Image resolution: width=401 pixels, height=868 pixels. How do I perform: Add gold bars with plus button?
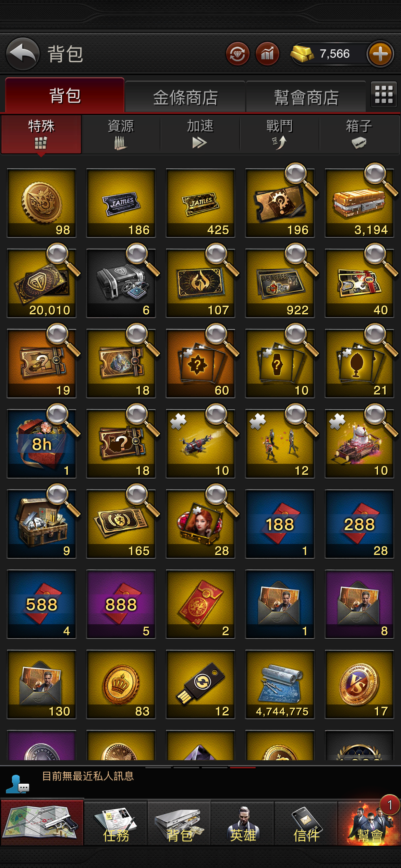coord(380,54)
